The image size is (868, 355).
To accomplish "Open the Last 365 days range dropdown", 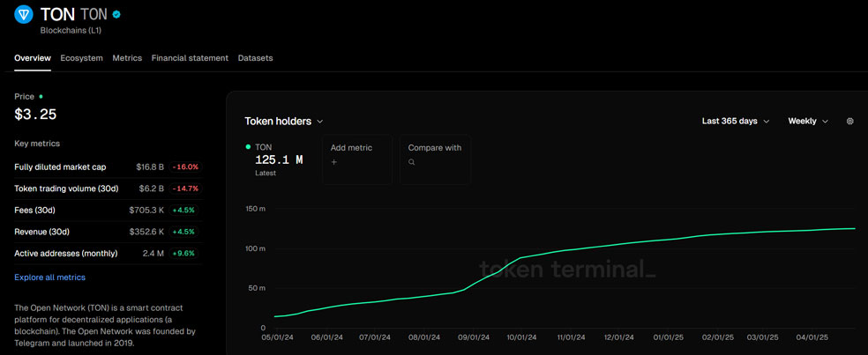I will point(736,121).
